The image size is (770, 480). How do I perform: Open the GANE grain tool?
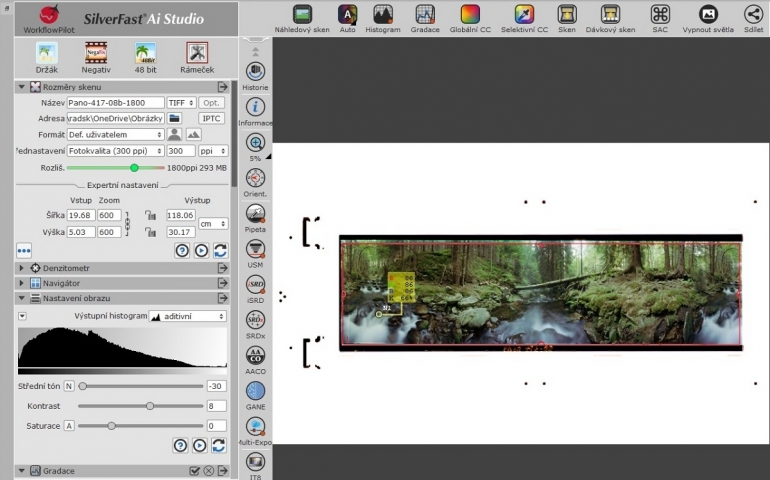point(255,391)
